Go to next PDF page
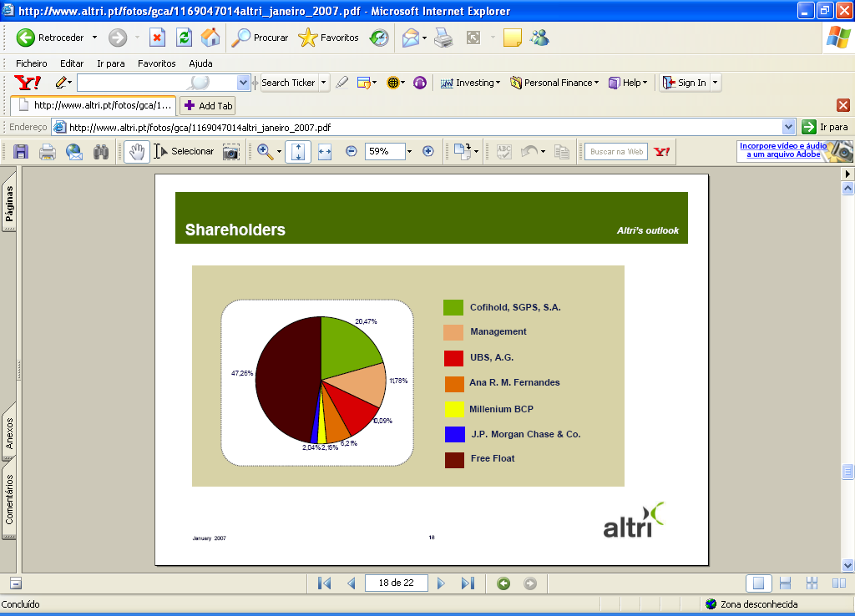 pyautogui.click(x=441, y=583)
